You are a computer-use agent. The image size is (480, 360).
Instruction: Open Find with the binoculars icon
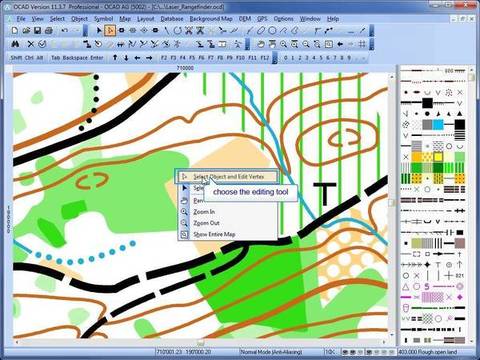coord(15,44)
